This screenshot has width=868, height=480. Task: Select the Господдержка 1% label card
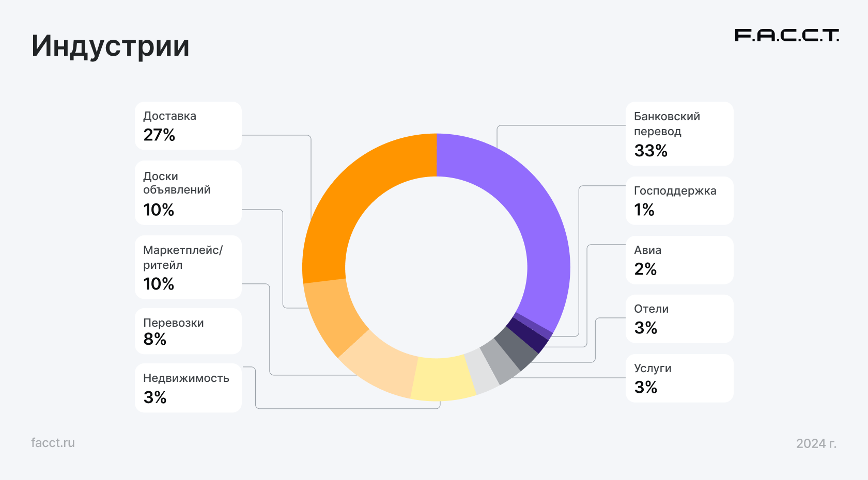pyautogui.click(x=679, y=201)
